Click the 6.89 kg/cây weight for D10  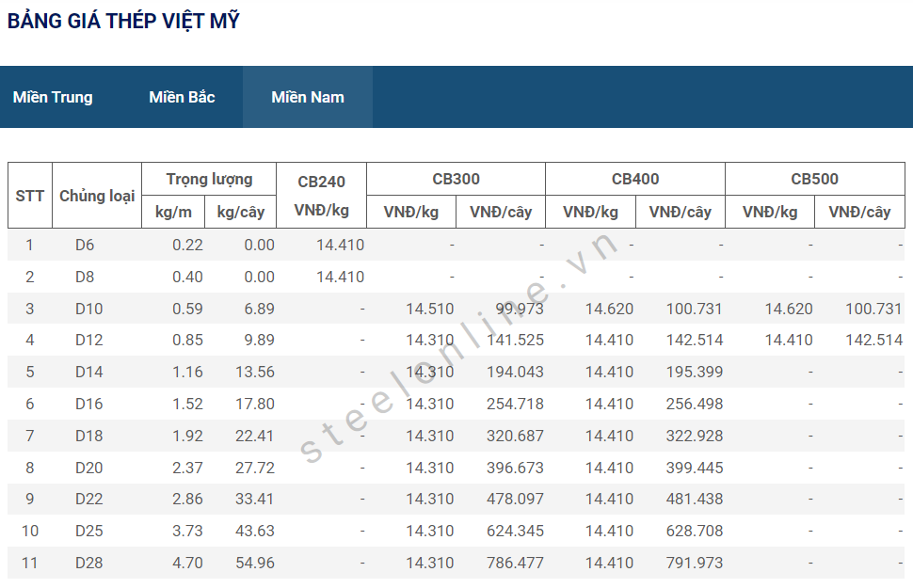click(259, 309)
